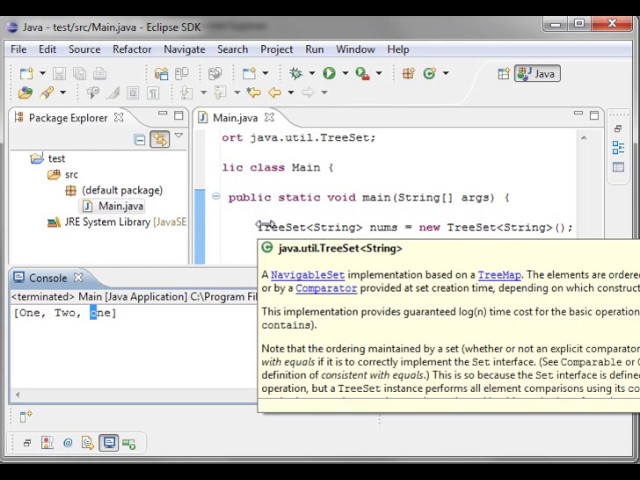Image resolution: width=640 pixels, height=480 pixels.
Task: Follow the NavigableSet link in tooltip
Action: (308, 275)
